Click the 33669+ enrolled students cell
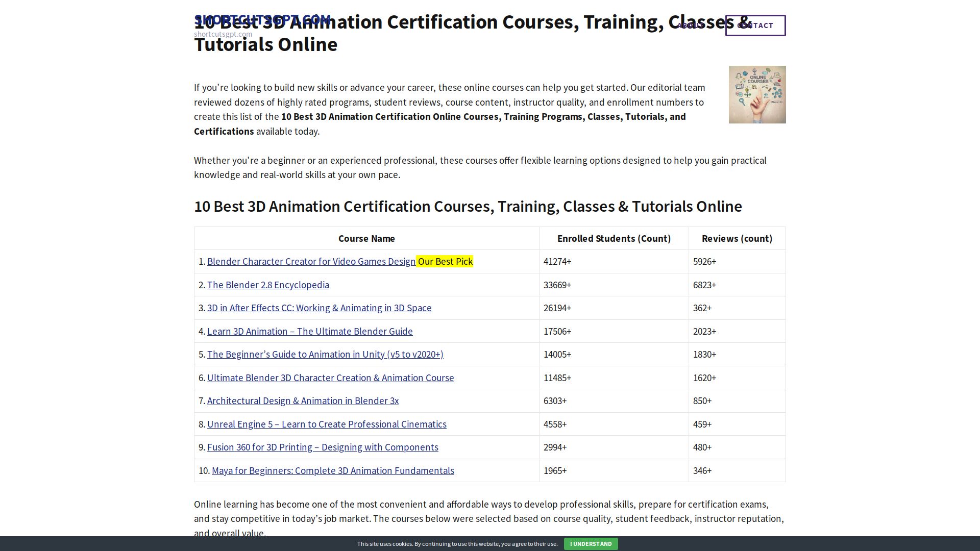Image resolution: width=980 pixels, height=551 pixels. tap(614, 285)
